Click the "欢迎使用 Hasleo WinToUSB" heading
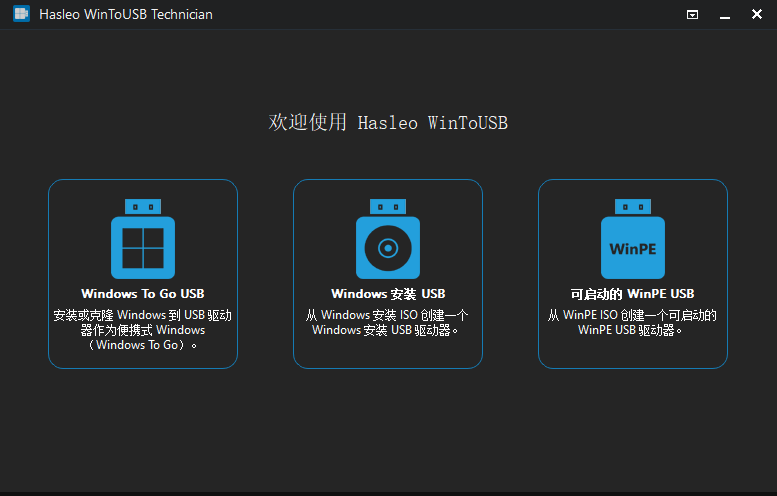777x496 pixels. point(388,123)
